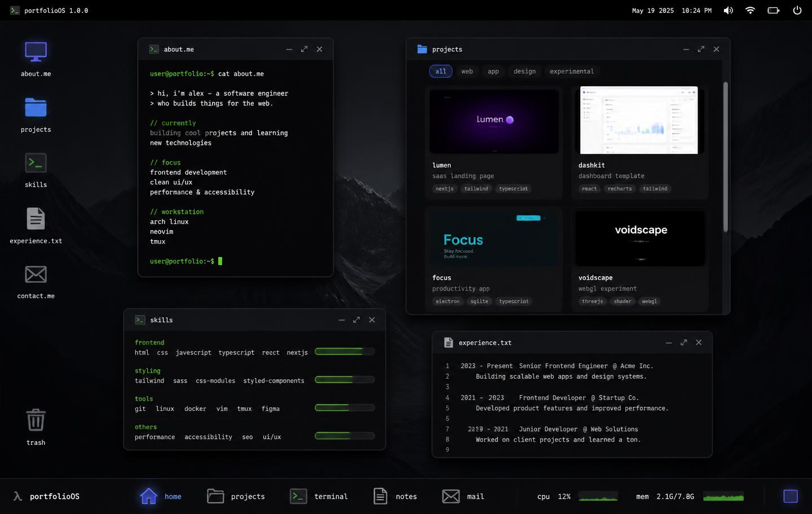The width and height of the screenshot is (812, 514).
Task: Filter projects by 'experimental'
Action: (572, 72)
